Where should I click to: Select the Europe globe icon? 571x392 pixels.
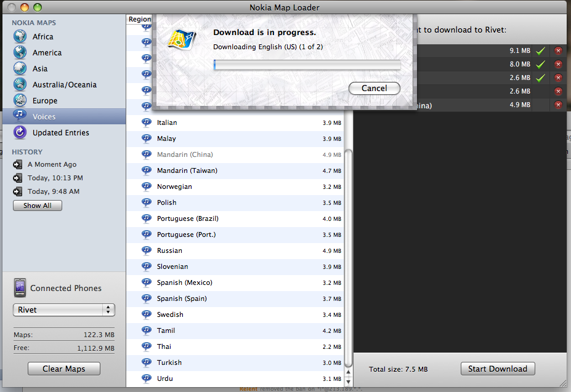click(20, 100)
